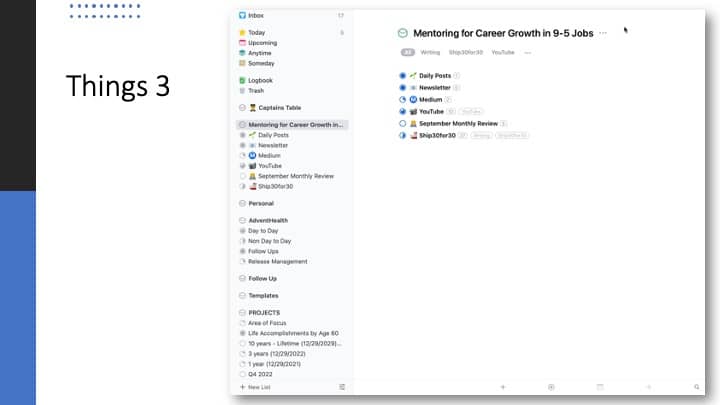Toggle Medium progress circle in main list
The image size is (720, 405).
[403, 99]
